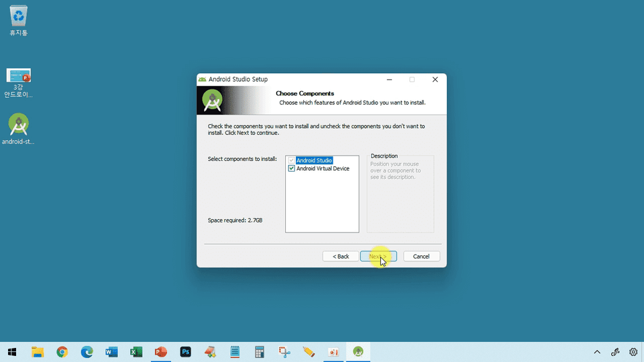This screenshot has height=362, width=644.
Task: Click the Space required: 2.7GB text
Action: pos(235,221)
